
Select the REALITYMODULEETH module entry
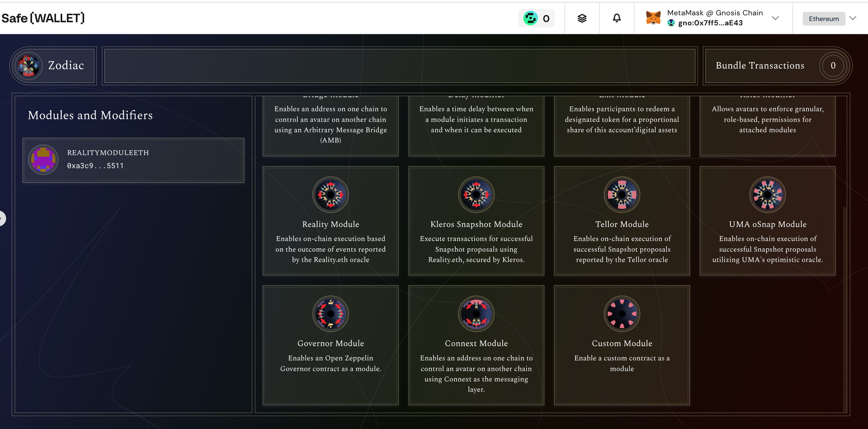click(133, 160)
